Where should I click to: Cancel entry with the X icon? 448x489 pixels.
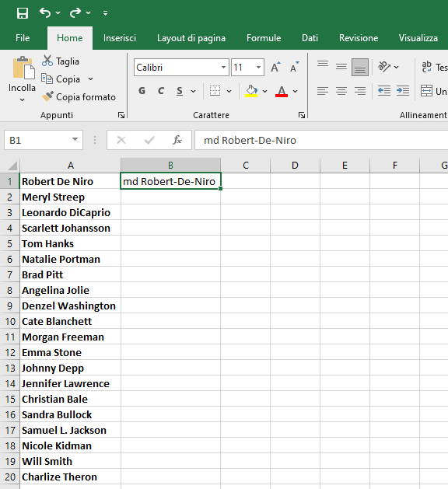click(121, 141)
